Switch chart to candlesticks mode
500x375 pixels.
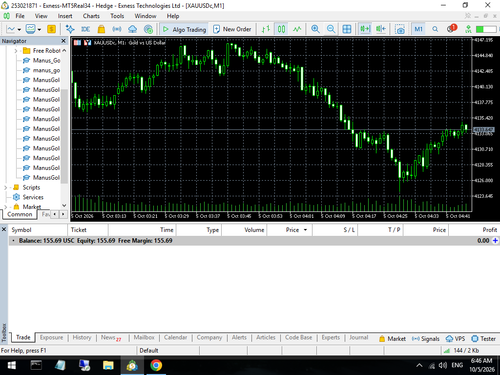282,29
